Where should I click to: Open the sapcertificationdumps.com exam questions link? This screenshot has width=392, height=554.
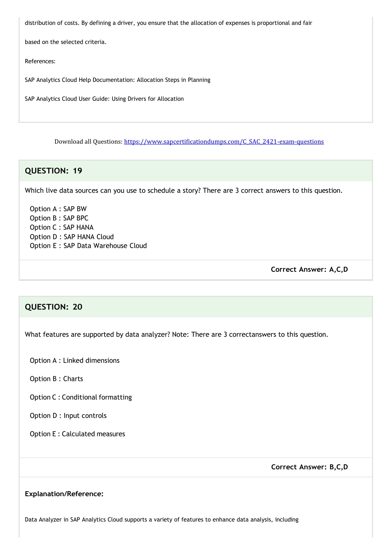click(224, 142)
